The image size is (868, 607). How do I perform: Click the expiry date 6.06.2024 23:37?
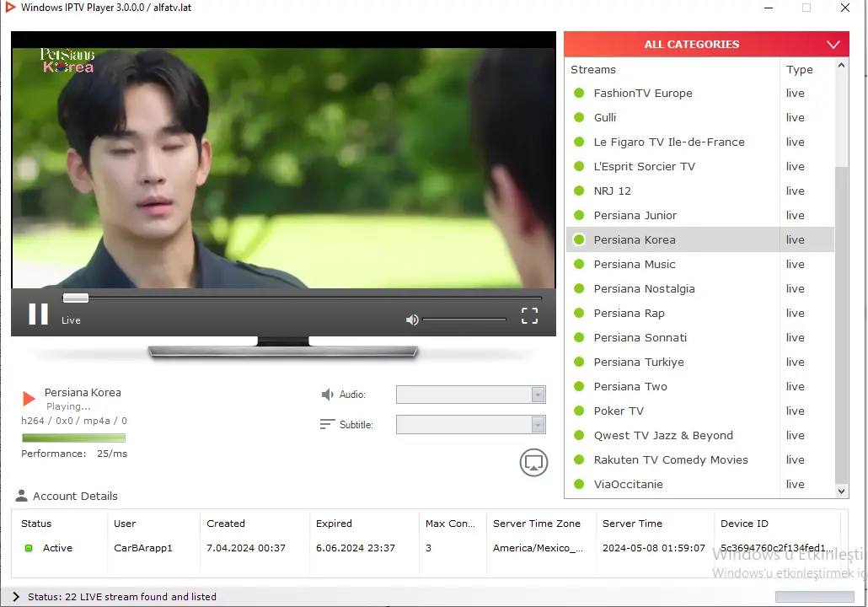click(x=356, y=548)
